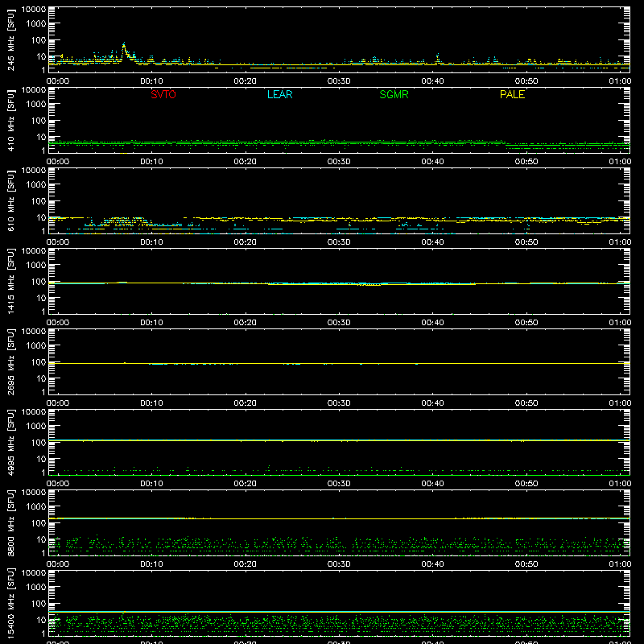The width and height of the screenshot is (644, 644).
Task: Click the yellow PALE legend label
Action: pos(512,94)
